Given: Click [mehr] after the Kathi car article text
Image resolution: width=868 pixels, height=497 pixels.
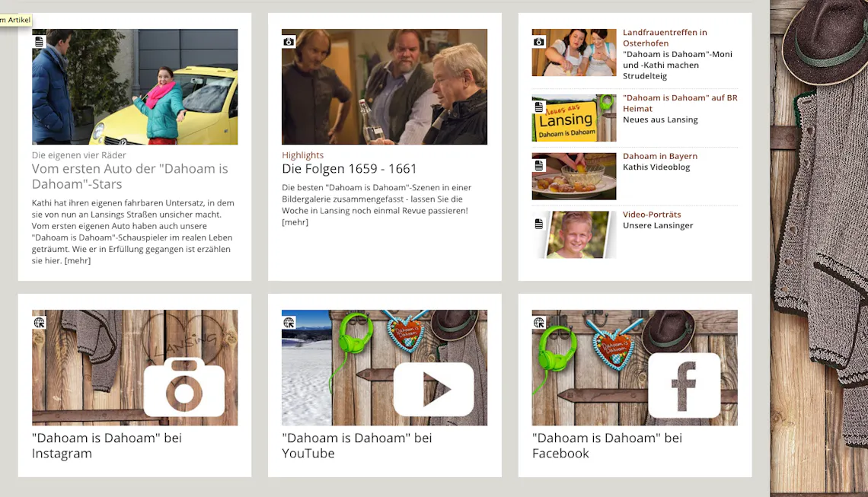Looking at the screenshot, I should pos(77,260).
